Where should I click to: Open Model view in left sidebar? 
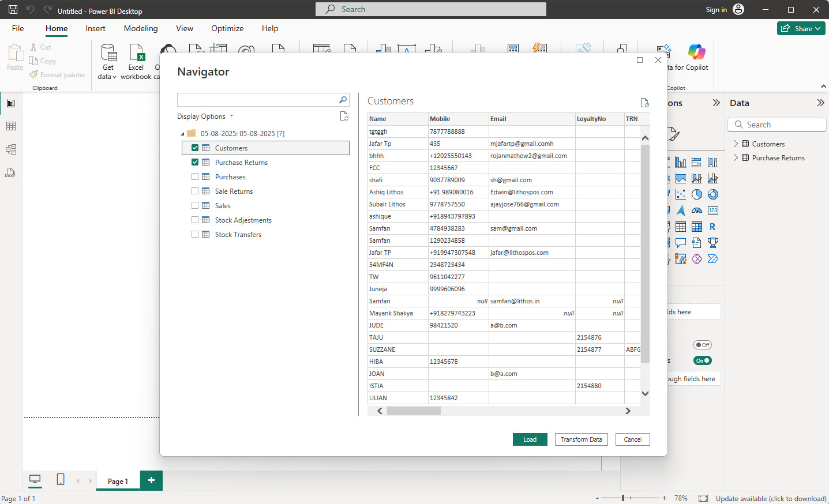click(x=10, y=149)
